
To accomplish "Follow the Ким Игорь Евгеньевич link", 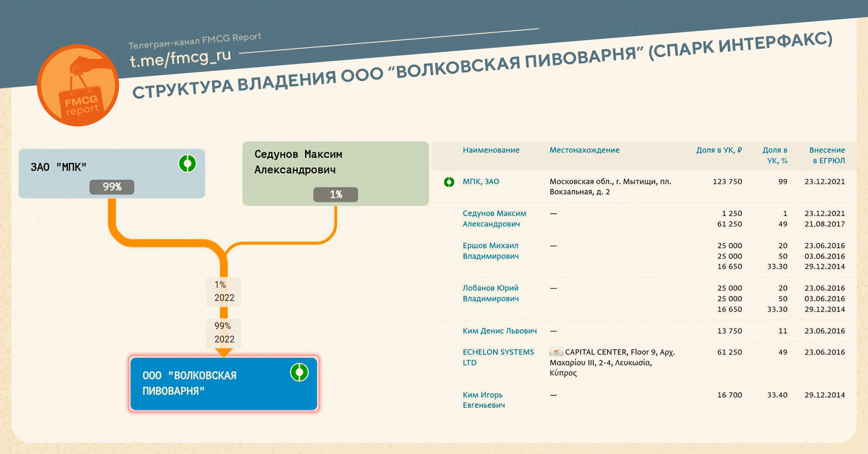I will tap(484, 400).
